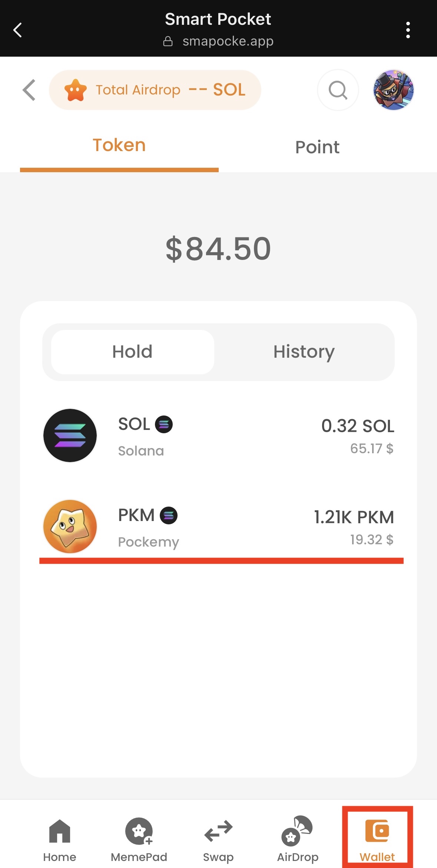
Task: Tap the browser back arrow in top bar
Action: [x=17, y=30]
